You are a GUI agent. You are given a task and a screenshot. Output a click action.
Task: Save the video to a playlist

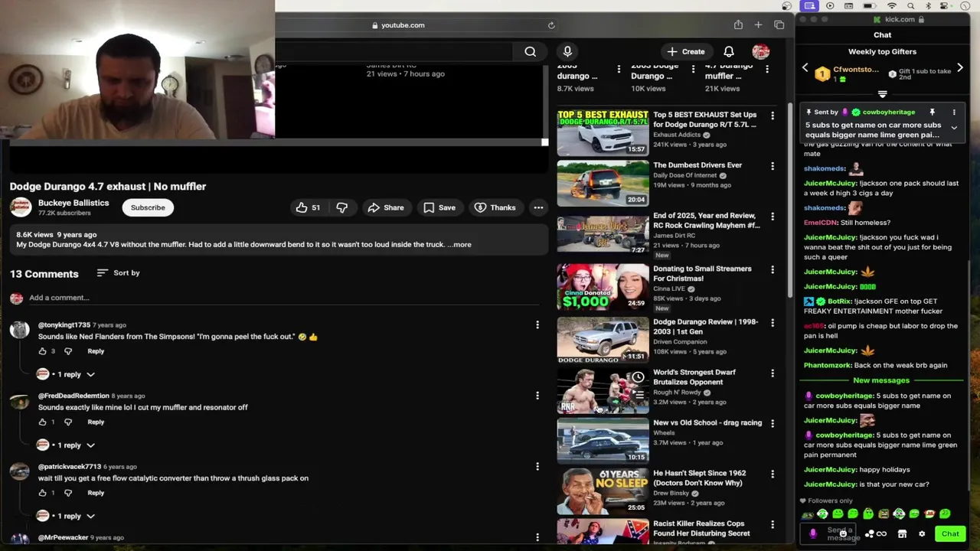[x=439, y=207]
